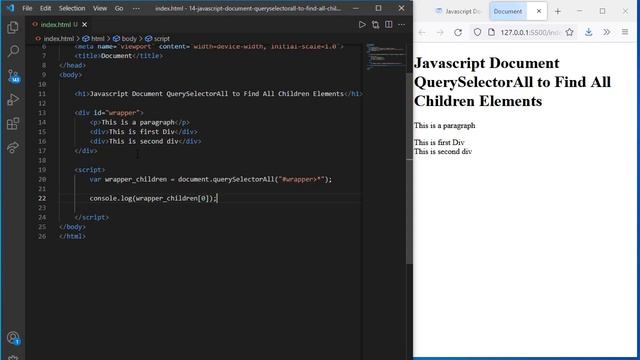Open a new browser tab
Screen dimensions: 640x360
click(558, 11)
